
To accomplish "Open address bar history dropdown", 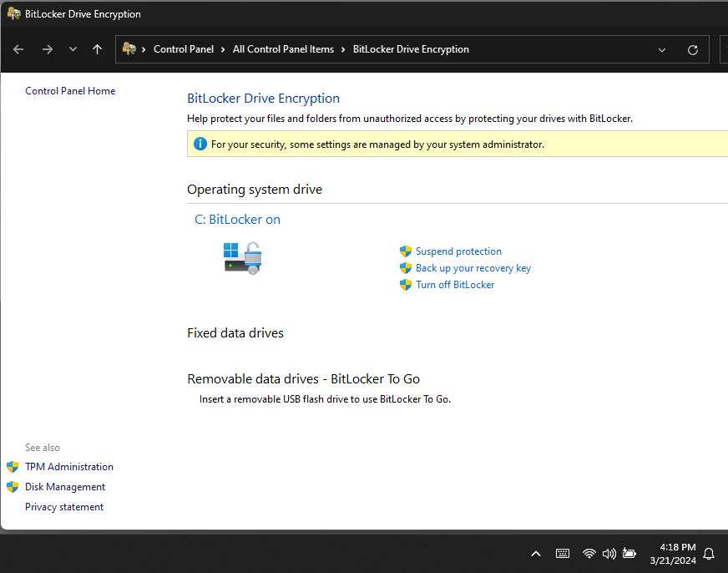I will 662,49.
